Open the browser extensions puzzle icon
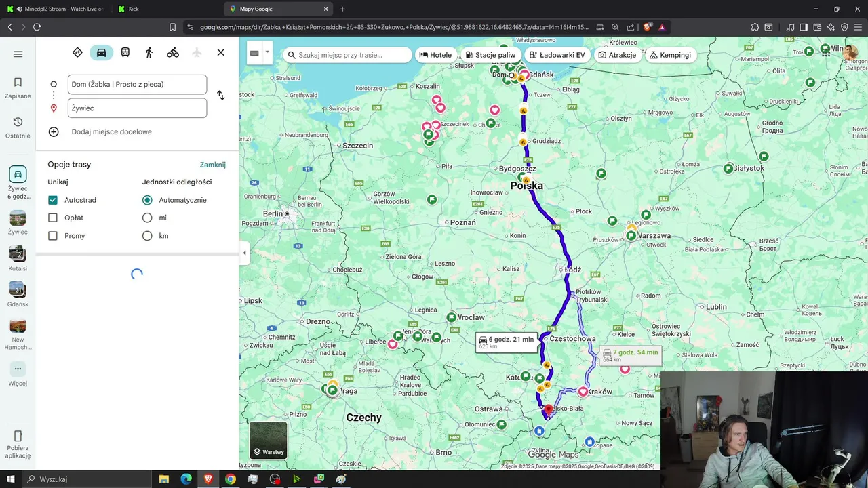Viewport: 868px width, 488px height. click(x=755, y=27)
